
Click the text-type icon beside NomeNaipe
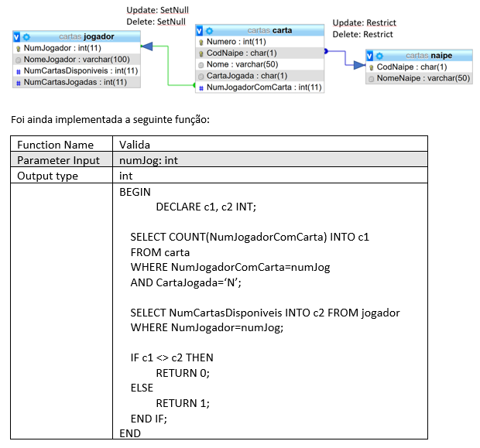pyautogui.click(x=371, y=79)
